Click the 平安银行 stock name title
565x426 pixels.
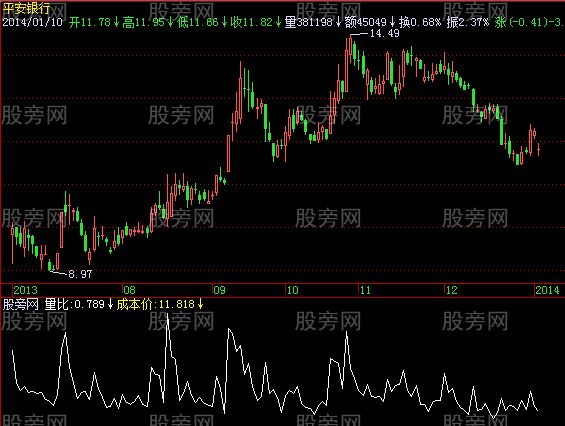click(x=26, y=8)
